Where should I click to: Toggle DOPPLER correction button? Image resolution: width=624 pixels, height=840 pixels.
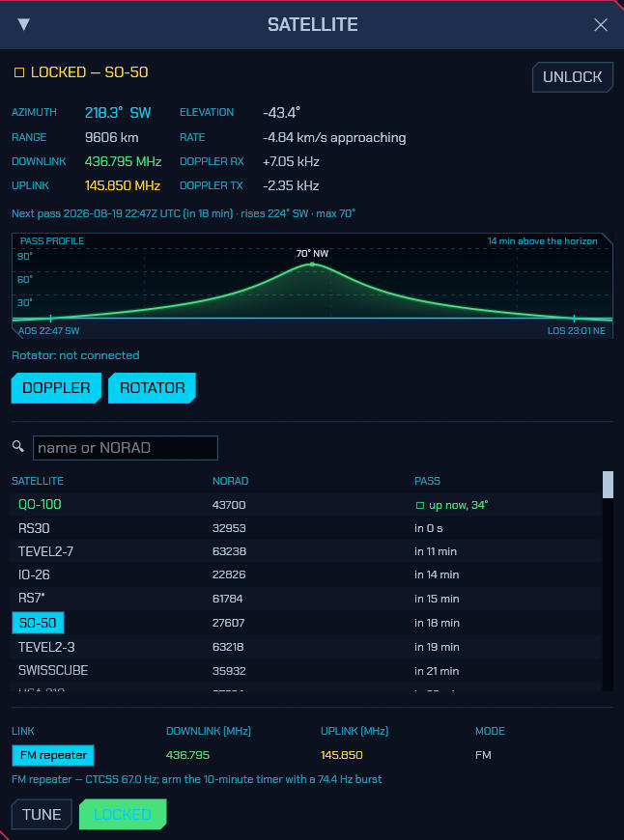[56, 388]
